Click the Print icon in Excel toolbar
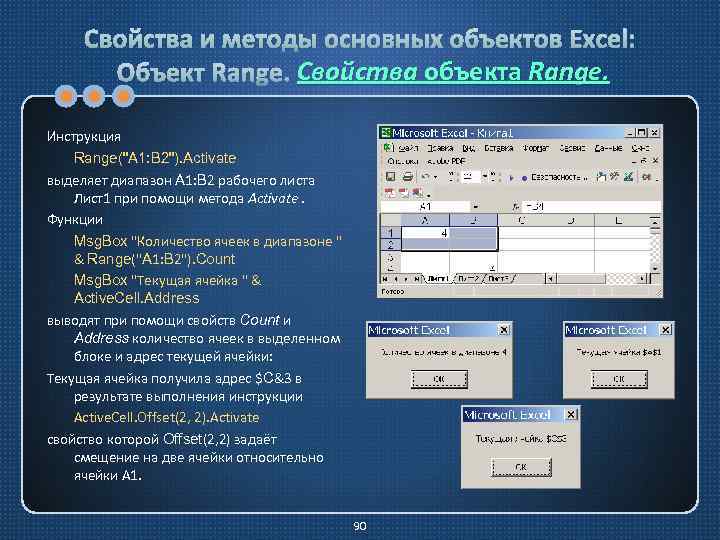720x540 pixels. (x=407, y=177)
